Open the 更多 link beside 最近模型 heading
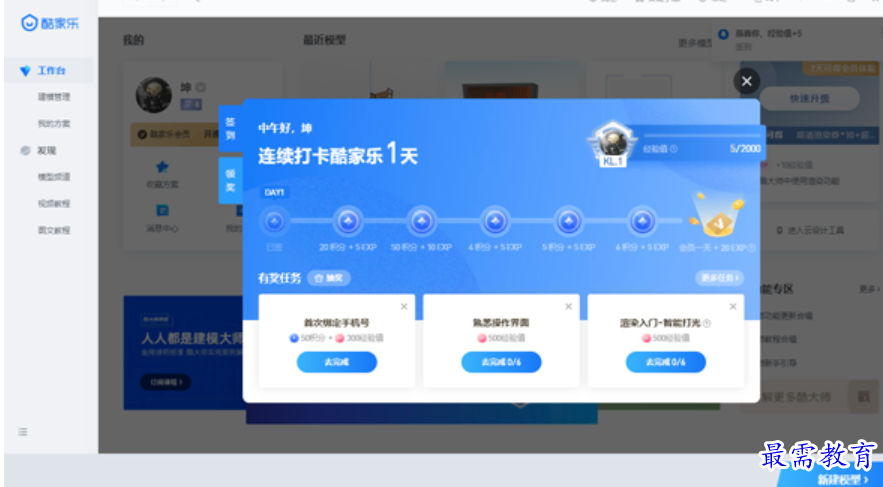 (x=696, y=43)
